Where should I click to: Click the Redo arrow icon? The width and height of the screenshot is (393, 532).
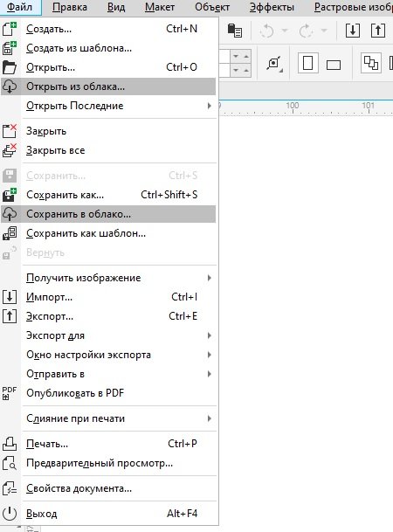306,31
